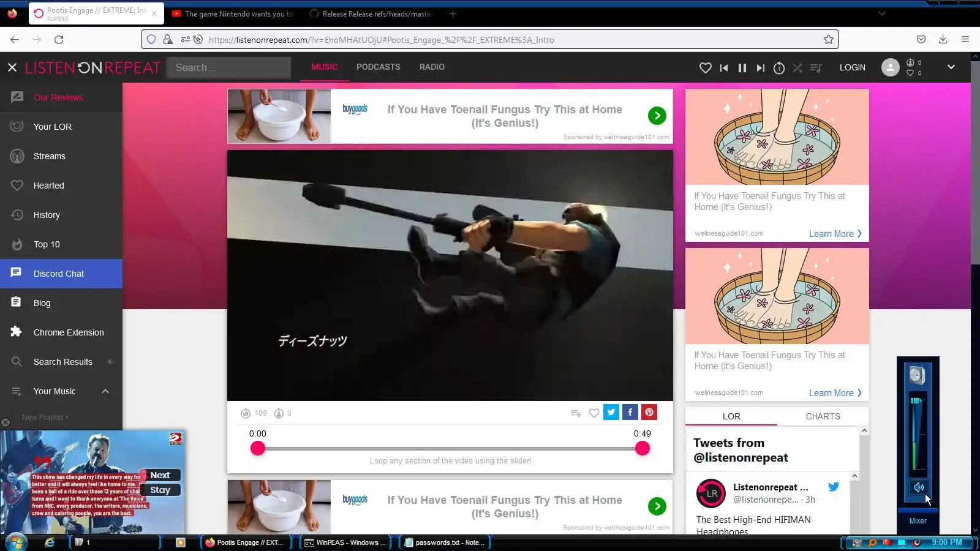Click the repeat count icon showing 109
980x551 pixels.
[x=246, y=413]
